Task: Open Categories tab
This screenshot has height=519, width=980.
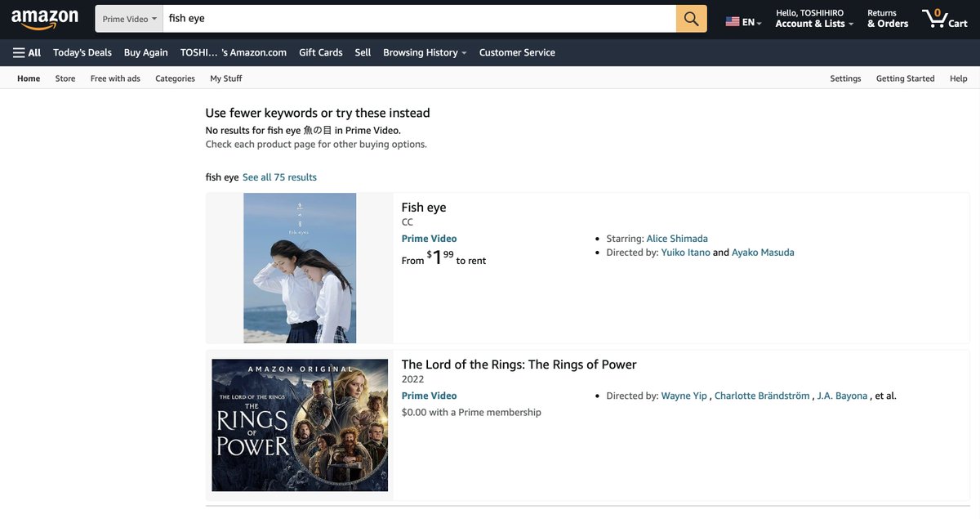Action: click(x=175, y=78)
